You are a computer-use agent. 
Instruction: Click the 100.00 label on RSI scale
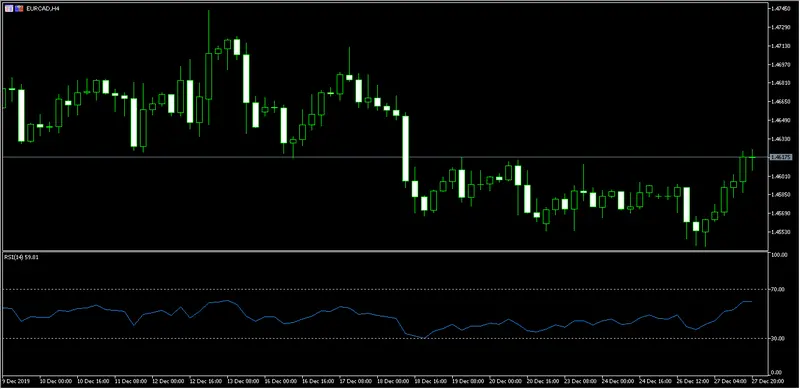pyautogui.click(x=780, y=255)
